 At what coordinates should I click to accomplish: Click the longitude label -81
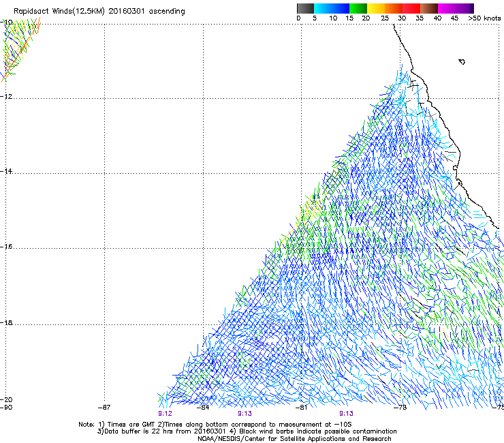pyautogui.click(x=301, y=408)
